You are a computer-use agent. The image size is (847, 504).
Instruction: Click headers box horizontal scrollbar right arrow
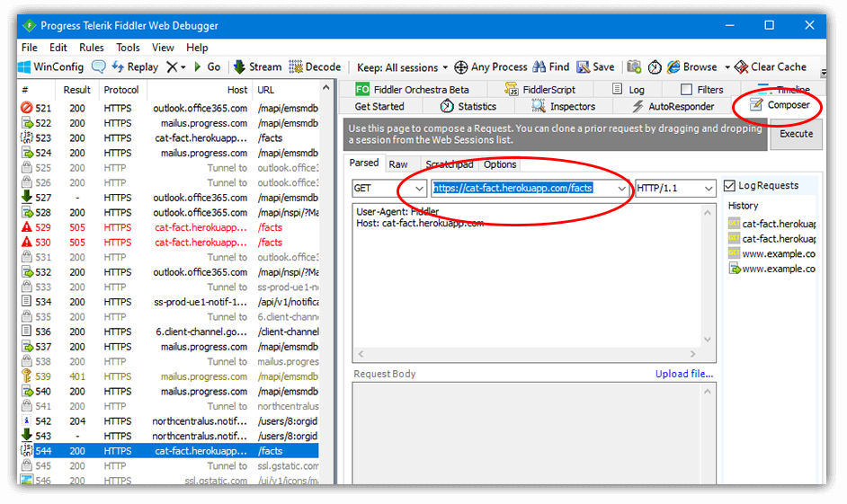(x=692, y=354)
